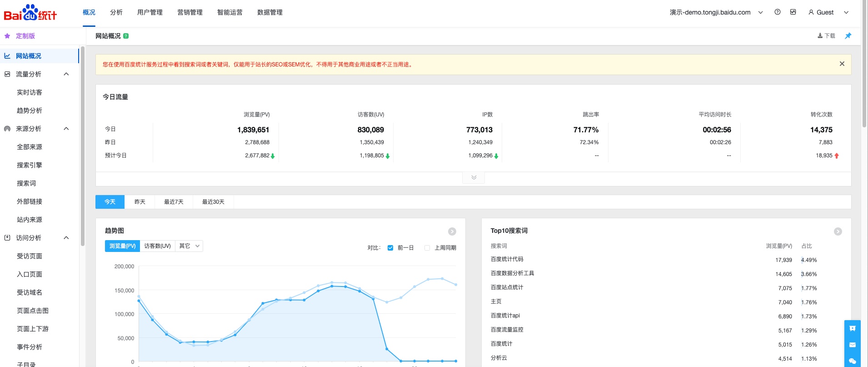
Task: Click the green help badge next to 网站概况 title
Action: (x=126, y=36)
